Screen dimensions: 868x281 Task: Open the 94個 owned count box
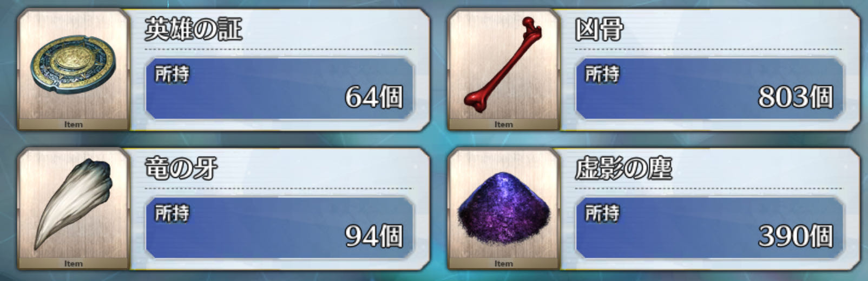(279, 228)
